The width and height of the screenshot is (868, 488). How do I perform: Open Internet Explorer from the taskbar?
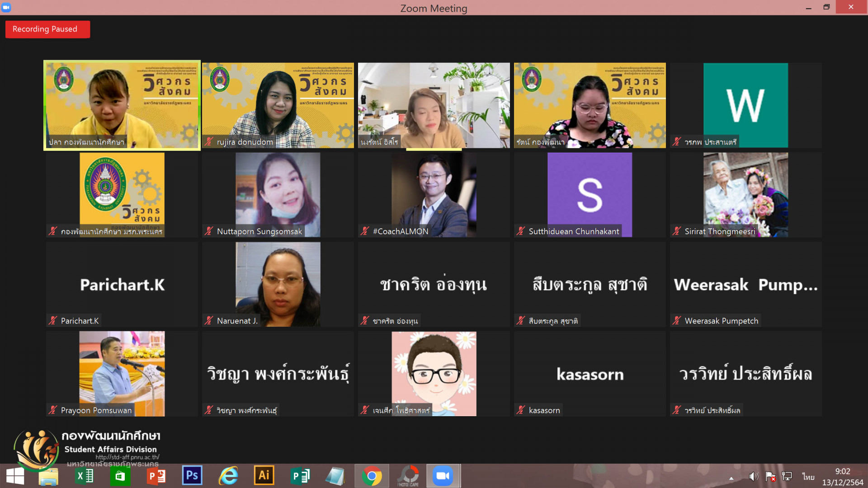228,476
